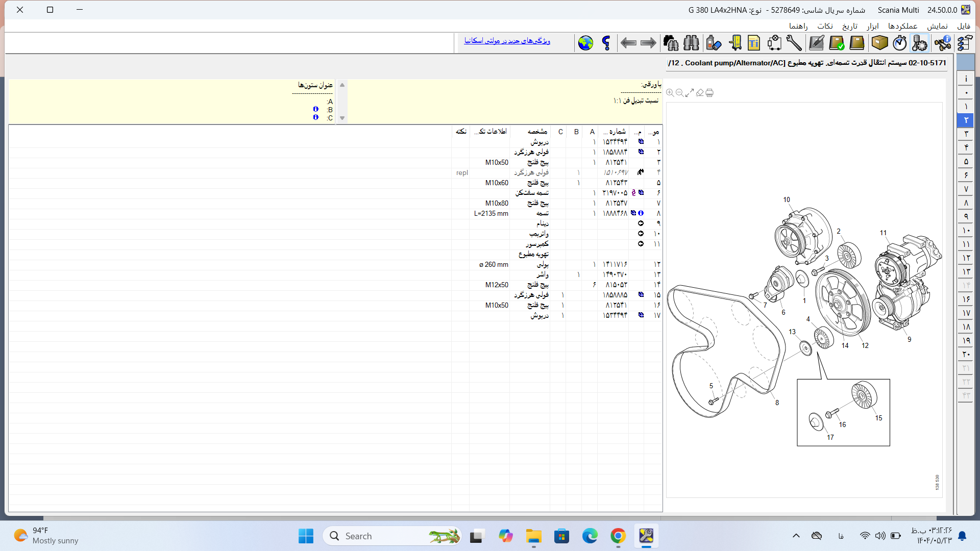Open the arrow link on row 9 (alternator)
This screenshot has height=551, width=980.
(x=641, y=223)
